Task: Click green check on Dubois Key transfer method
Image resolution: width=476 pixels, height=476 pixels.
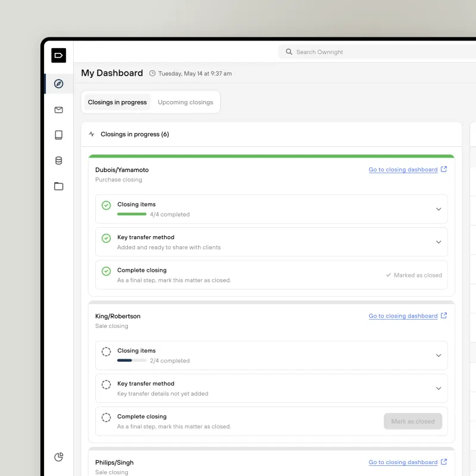Action: click(x=107, y=239)
